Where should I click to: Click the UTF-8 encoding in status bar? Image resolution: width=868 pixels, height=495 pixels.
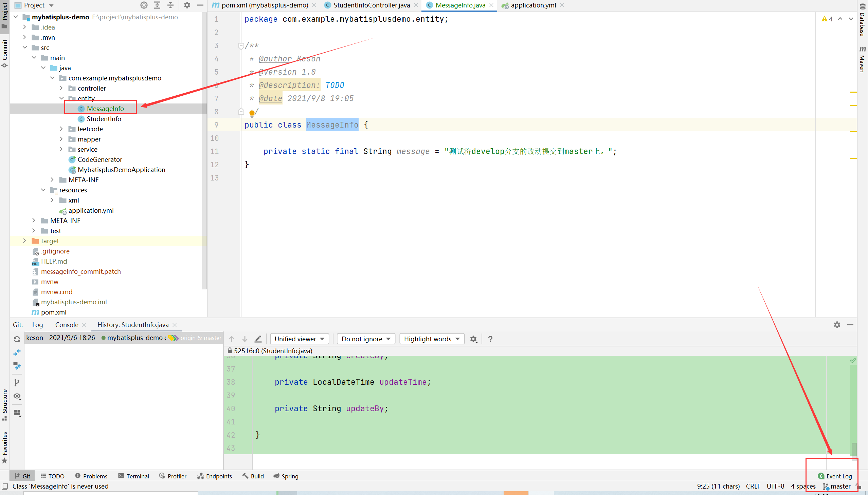point(775,487)
